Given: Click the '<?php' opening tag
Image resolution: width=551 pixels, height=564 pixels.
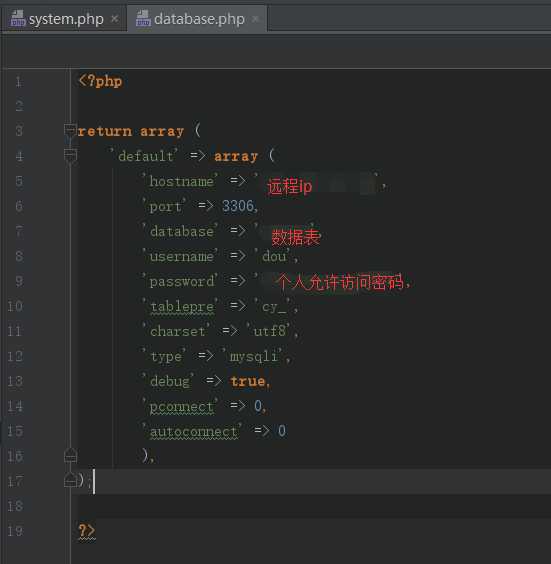Looking at the screenshot, I should (x=101, y=81).
